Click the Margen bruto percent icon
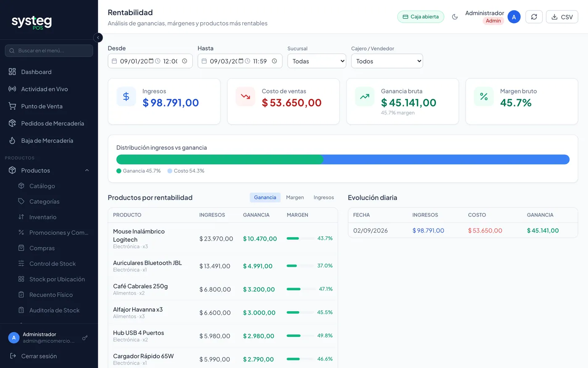 (x=484, y=96)
